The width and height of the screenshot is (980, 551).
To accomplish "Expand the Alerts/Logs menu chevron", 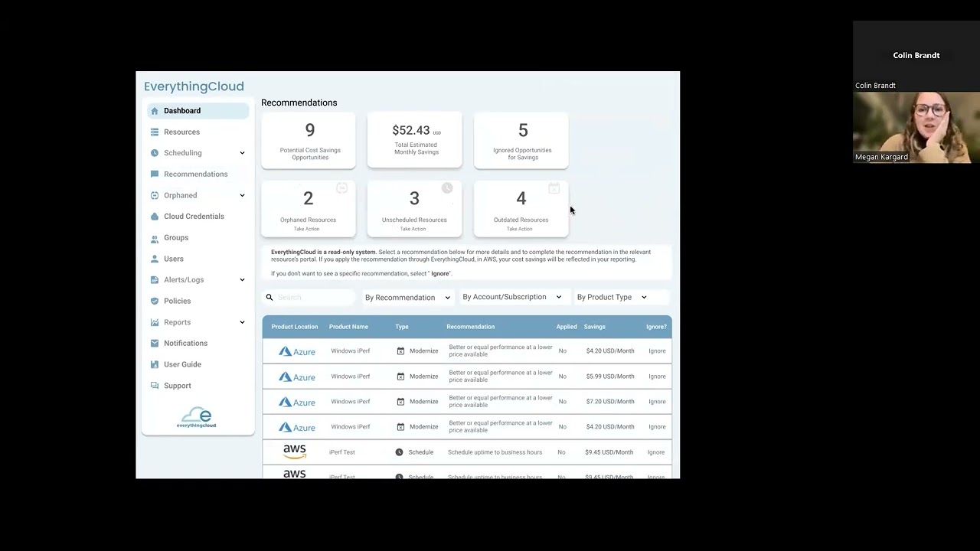I will [x=242, y=280].
